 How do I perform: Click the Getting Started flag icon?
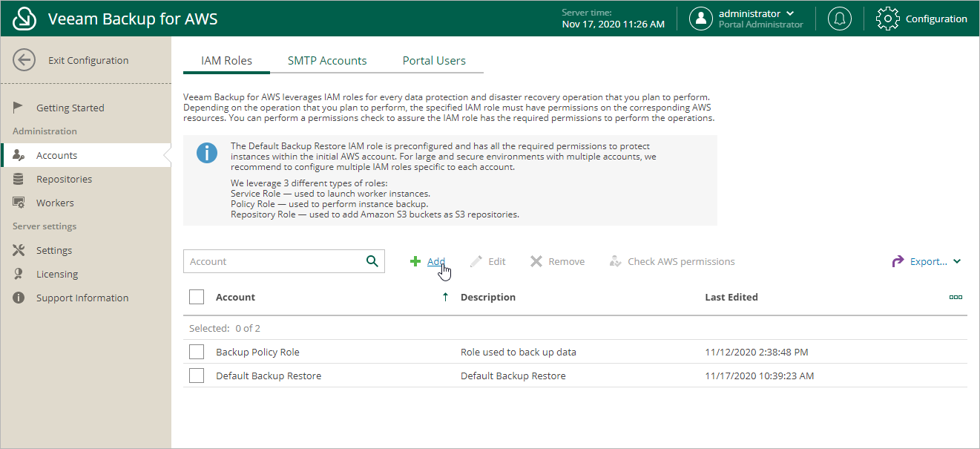point(19,108)
